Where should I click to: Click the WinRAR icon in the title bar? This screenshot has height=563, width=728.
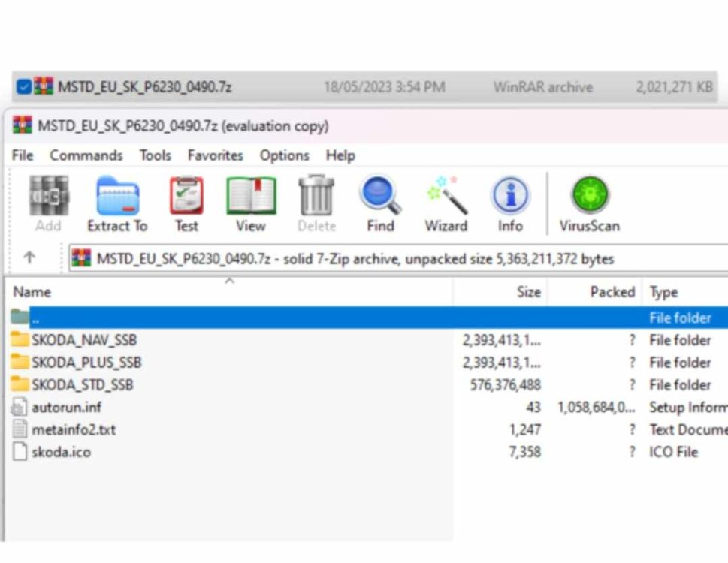23,125
